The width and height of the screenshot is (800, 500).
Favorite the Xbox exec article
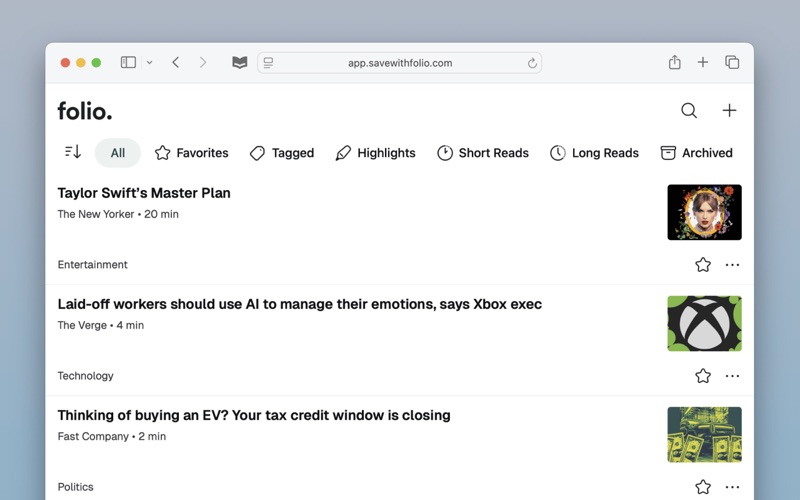coord(703,376)
